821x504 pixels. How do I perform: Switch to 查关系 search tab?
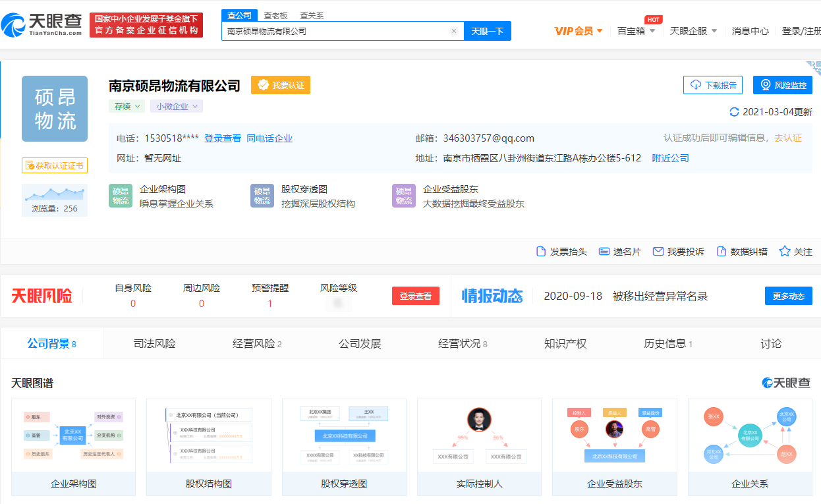pos(312,15)
